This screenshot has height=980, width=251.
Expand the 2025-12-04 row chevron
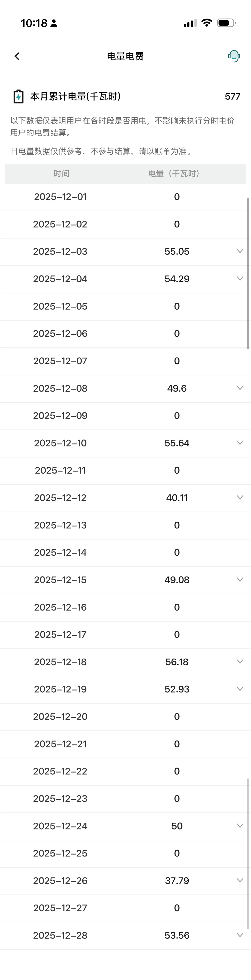coord(240,279)
